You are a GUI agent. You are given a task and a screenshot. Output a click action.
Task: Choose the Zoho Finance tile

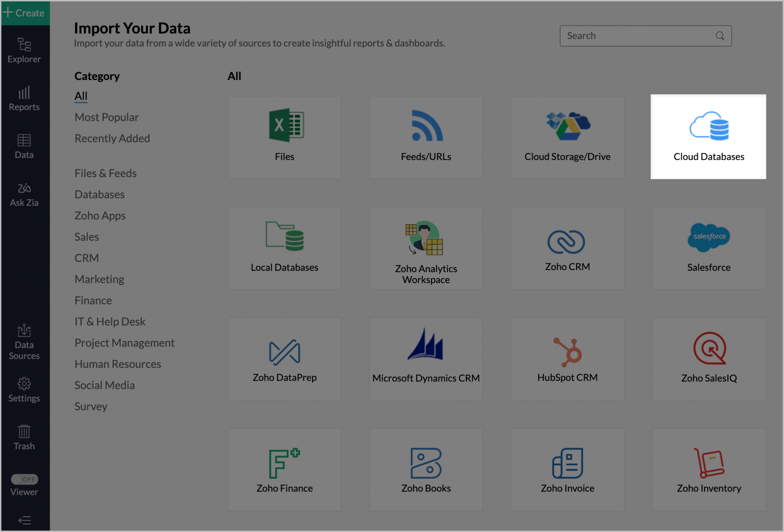285,470
